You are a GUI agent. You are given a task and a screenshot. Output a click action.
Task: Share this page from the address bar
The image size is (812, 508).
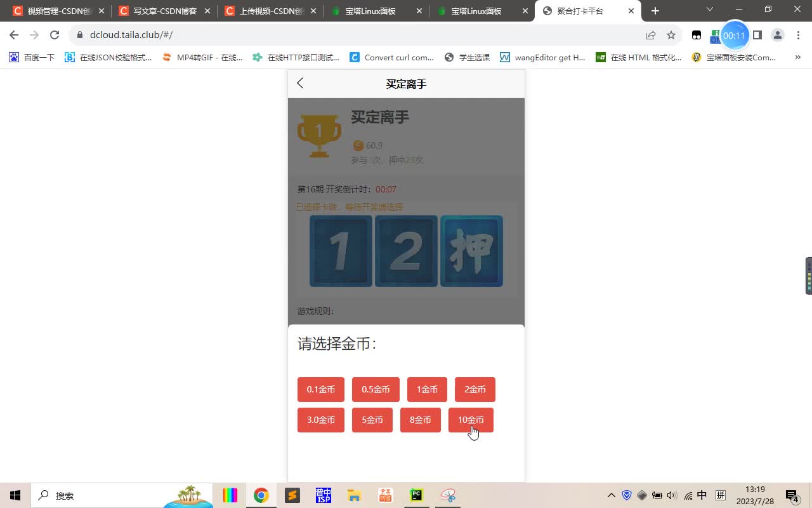pos(651,35)
